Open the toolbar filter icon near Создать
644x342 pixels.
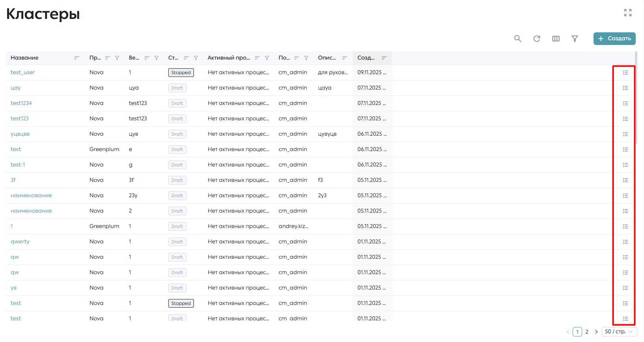click(x=575, y=39)
